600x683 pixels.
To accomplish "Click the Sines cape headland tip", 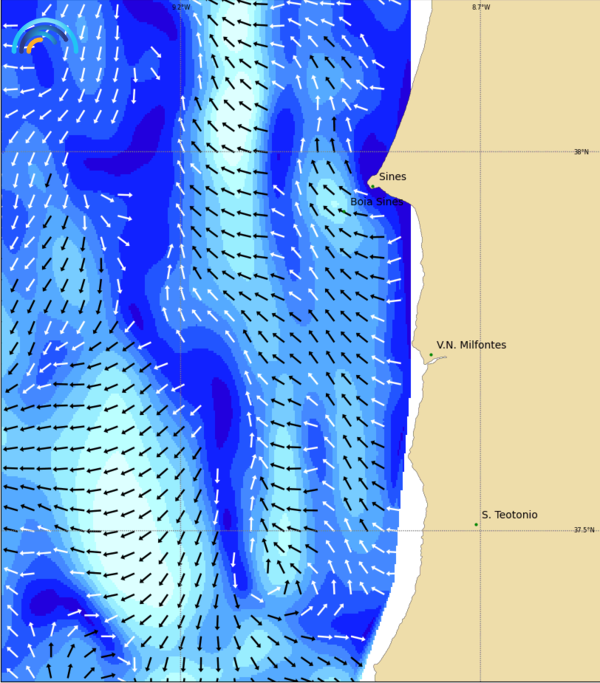I will [370, 182].
